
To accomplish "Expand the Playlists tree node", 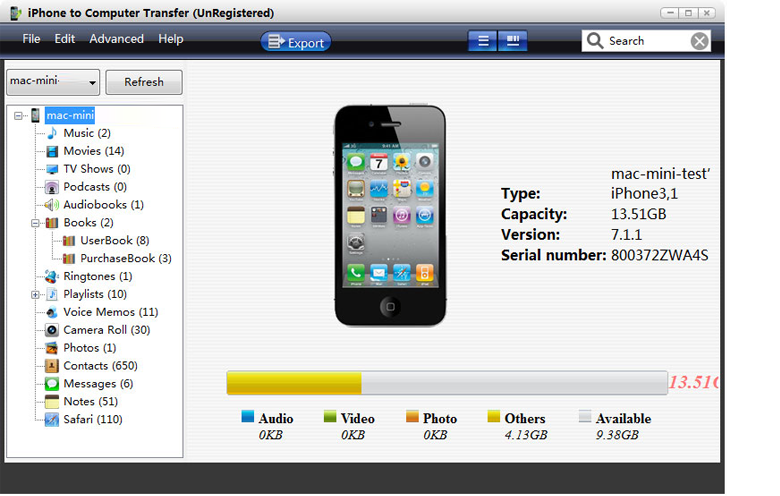I will (35, 295).
